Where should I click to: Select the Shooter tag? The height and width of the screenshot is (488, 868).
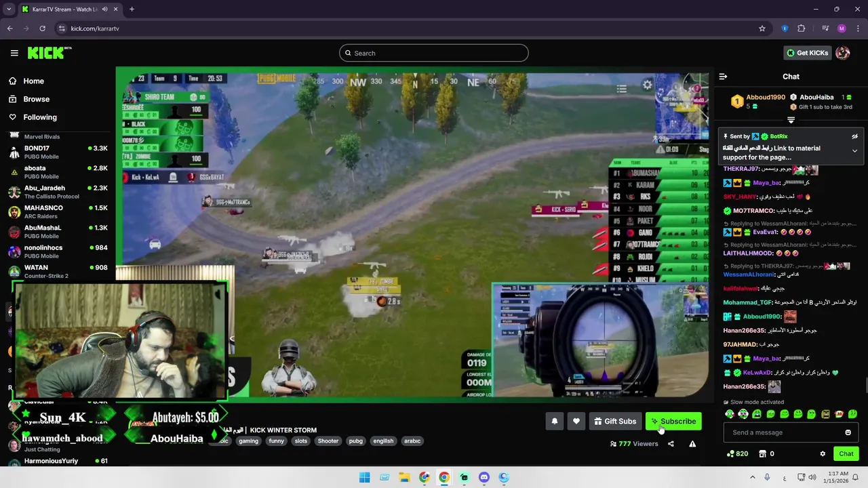(x=328, y=441)
